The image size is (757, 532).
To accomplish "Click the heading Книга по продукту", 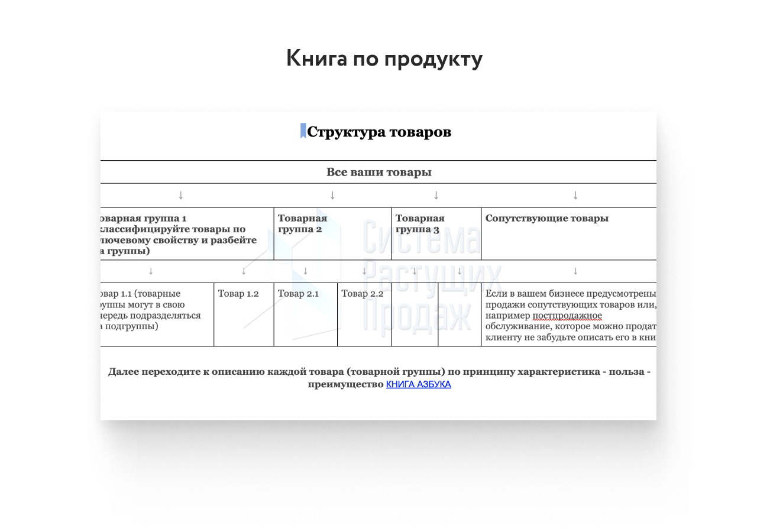I will click(384, 59).
